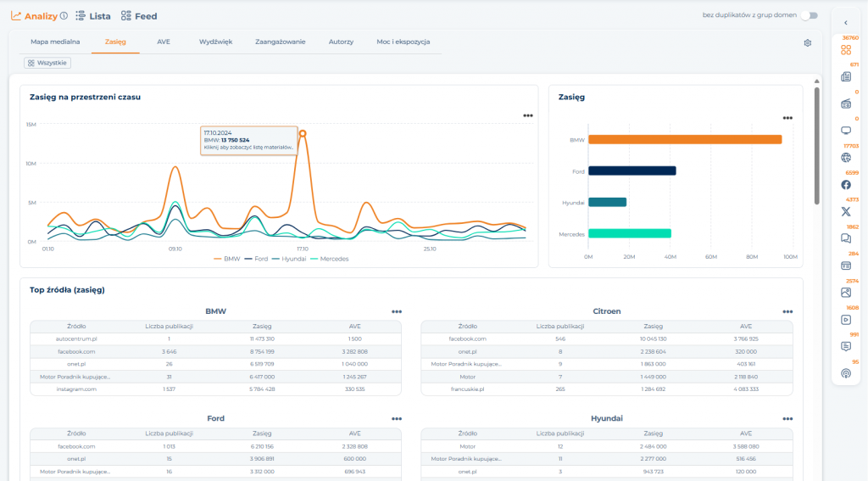Viewport: 868px width, 481px height.
Task: Toggle Ford series in chart legend
Action: tap(256, 259)
